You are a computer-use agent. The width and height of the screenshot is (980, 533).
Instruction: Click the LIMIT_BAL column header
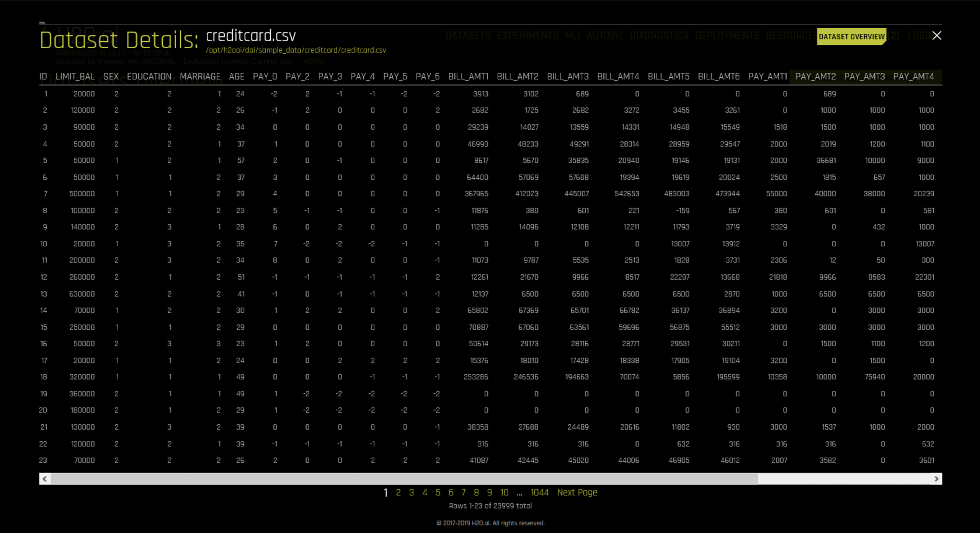point(75,77)
